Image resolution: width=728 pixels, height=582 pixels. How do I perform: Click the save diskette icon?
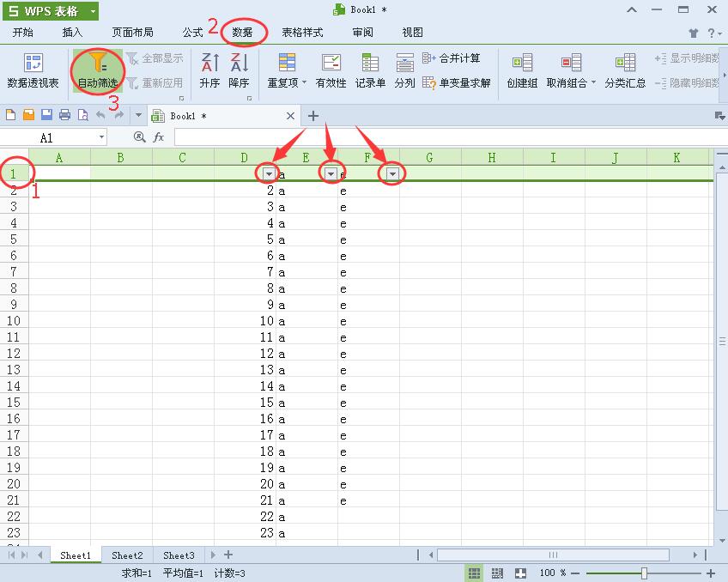[47, 115]
